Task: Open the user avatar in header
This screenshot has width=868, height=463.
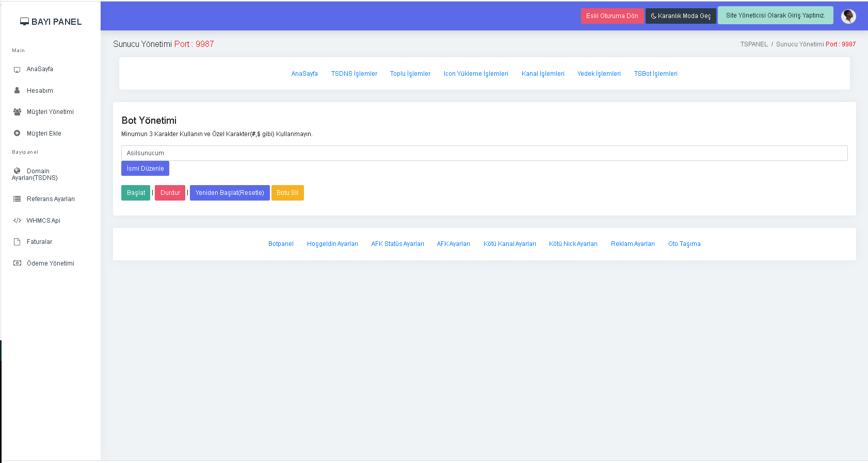Action: tap(848, 16)
